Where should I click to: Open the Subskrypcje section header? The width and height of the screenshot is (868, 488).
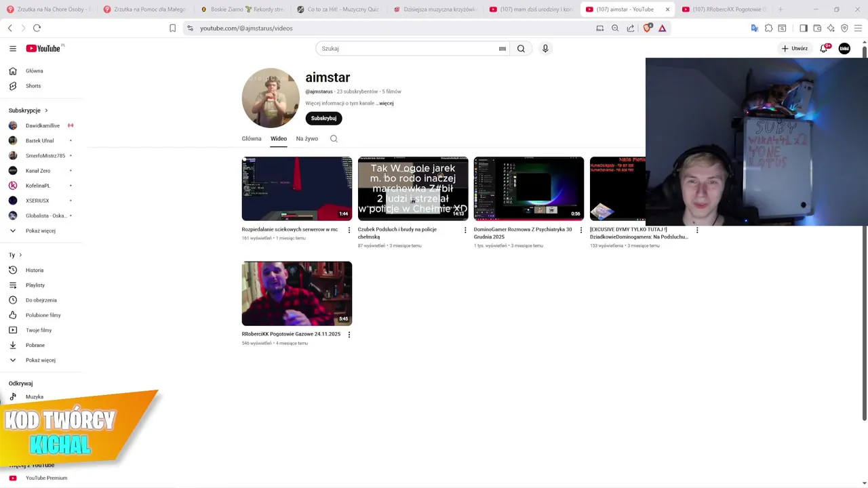coord(28,110)
